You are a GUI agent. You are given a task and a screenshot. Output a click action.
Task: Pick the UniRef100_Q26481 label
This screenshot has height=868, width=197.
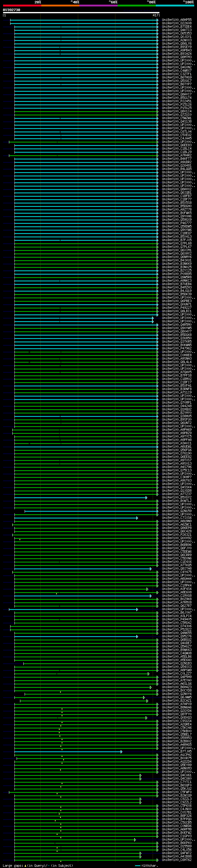(176, 165)
